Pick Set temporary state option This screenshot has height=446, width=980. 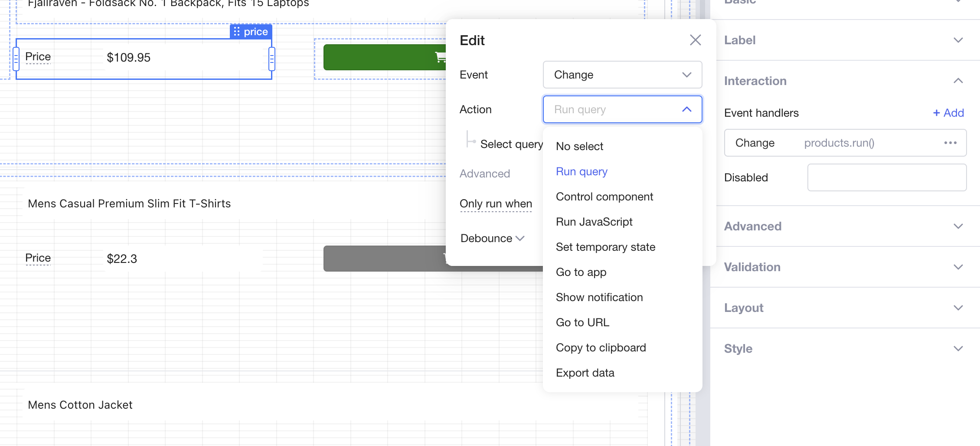click(x=605, y=247)
